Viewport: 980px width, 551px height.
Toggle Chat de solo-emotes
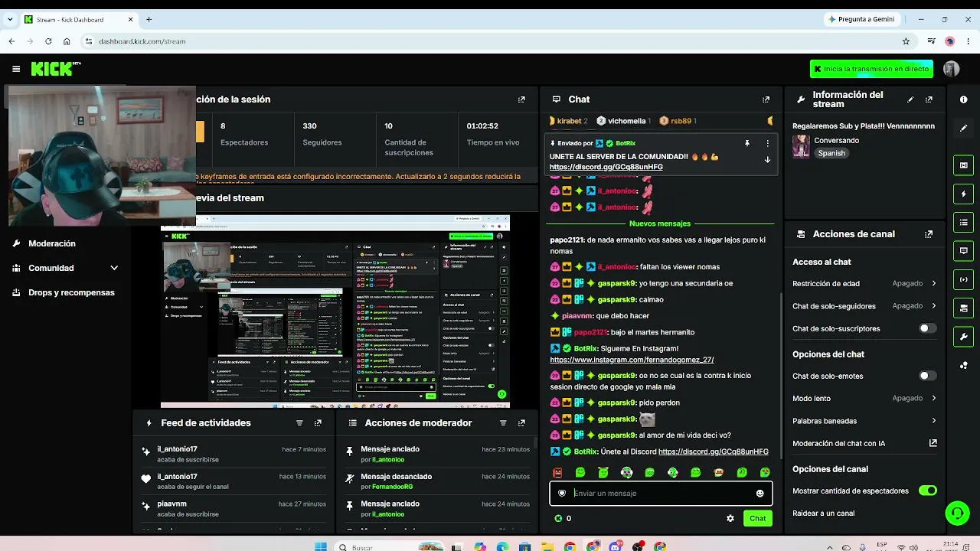[x=927, y=376]
